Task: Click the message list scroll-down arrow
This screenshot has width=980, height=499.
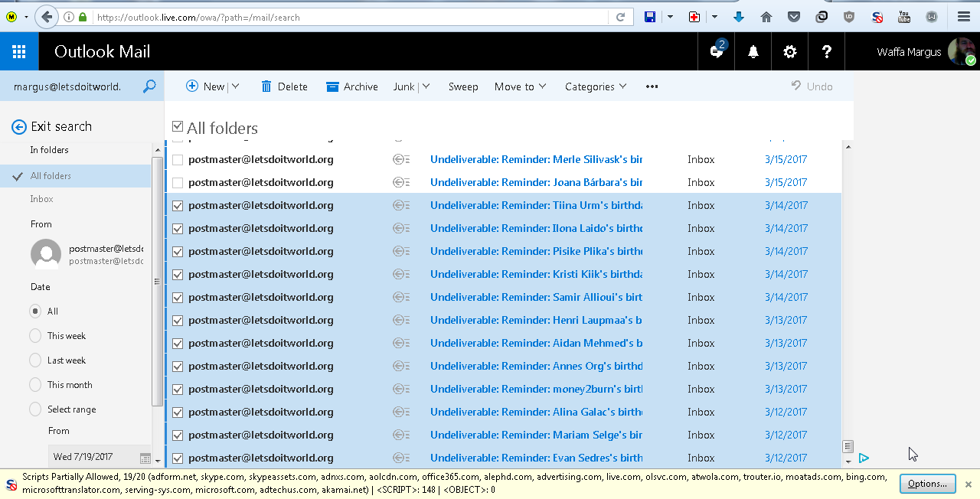Action: click(x=848, y=461)
